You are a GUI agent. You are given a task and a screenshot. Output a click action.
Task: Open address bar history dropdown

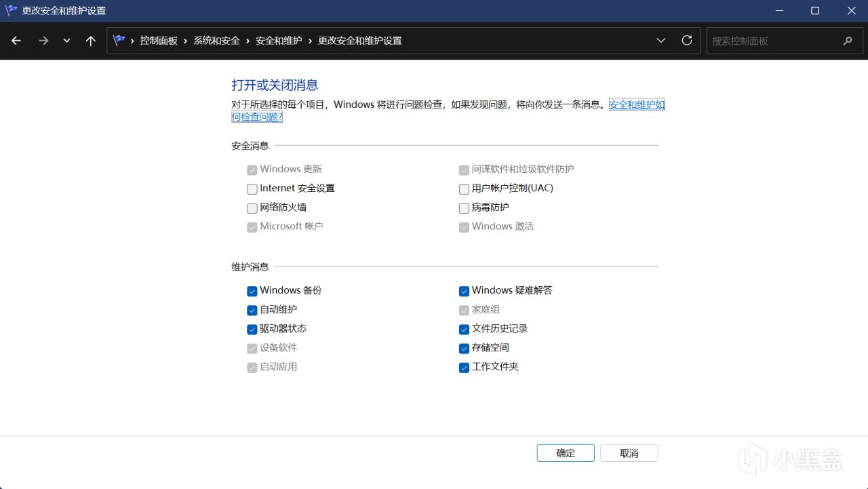[x=661, y=41]
